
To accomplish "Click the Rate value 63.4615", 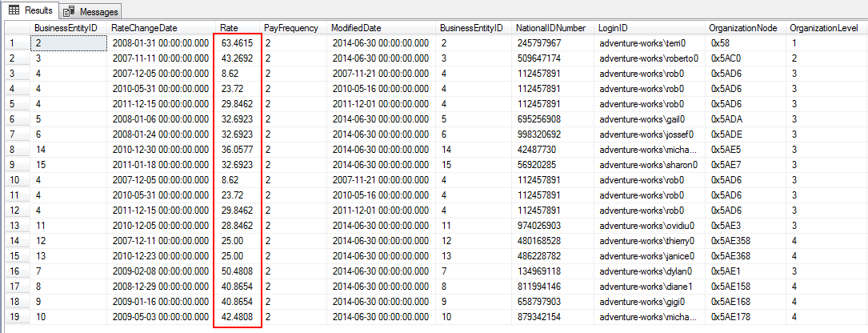I will [x=237, y=42].
